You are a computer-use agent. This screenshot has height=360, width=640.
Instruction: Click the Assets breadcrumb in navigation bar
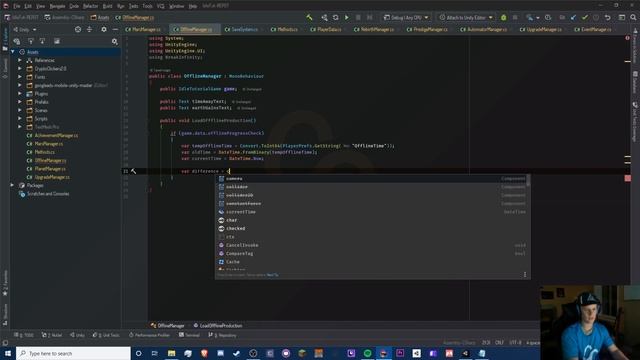click(100, 18)
